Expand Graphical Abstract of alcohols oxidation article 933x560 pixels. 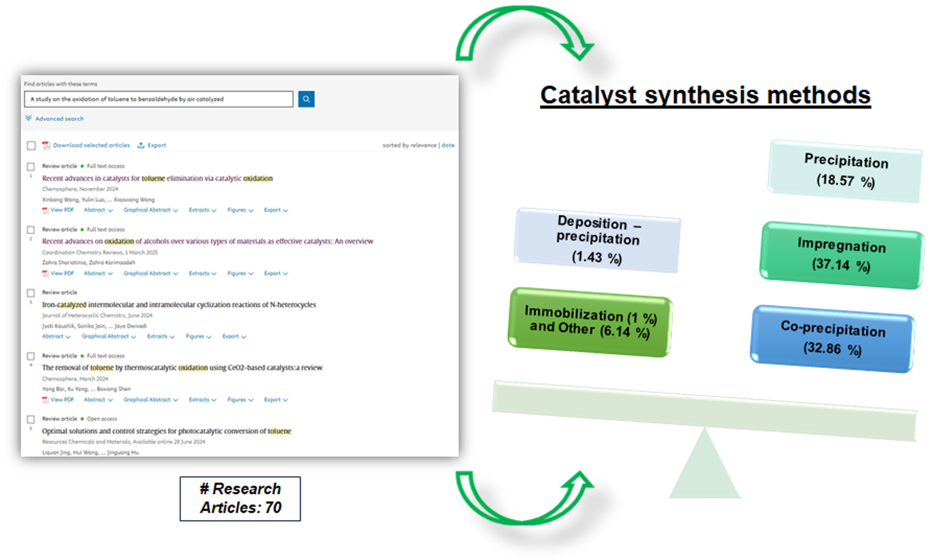pyautogui.click(x=151, y=274)
